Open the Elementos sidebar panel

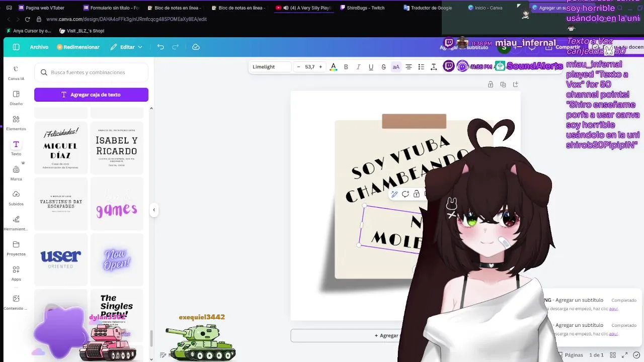click(16, 123)
